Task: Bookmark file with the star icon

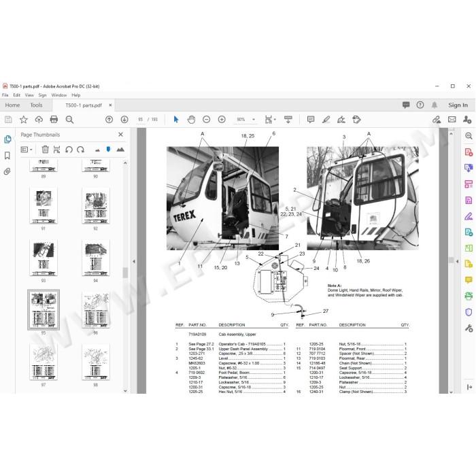Action: click(x=23, y=120)
